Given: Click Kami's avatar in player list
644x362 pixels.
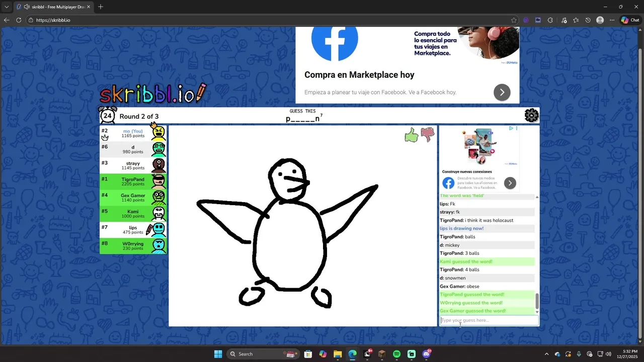Looking at the screenshot, I should tap(158, 213).
